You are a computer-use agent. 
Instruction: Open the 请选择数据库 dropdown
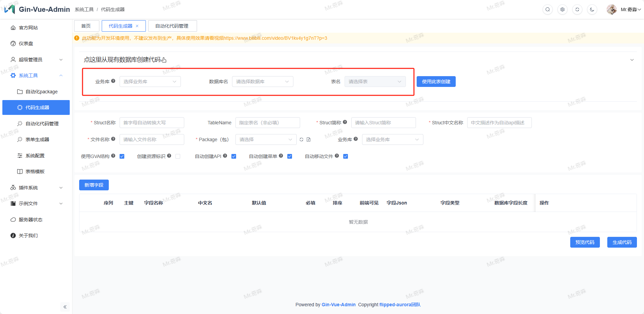tap(262, 82)
